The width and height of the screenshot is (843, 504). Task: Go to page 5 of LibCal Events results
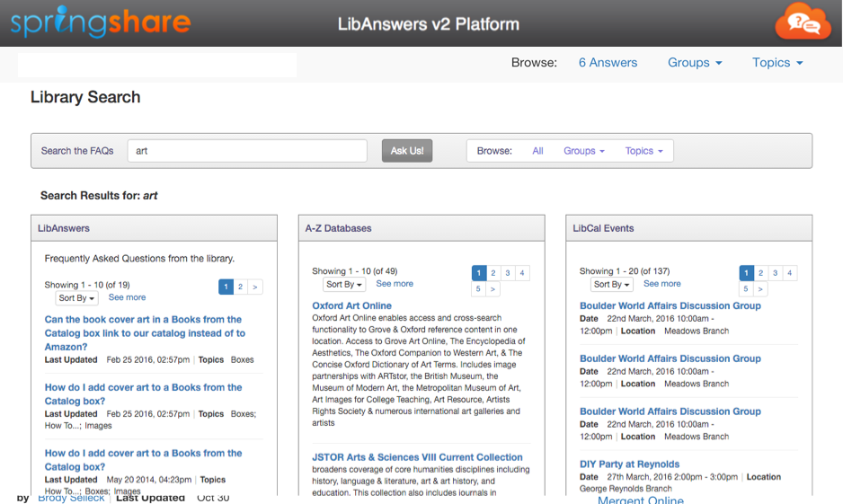pyautogui.click(x=746, y=289)
